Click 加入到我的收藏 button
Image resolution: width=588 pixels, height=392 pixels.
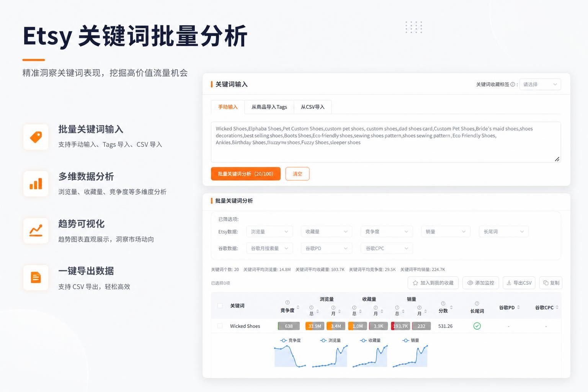(433, 283)
